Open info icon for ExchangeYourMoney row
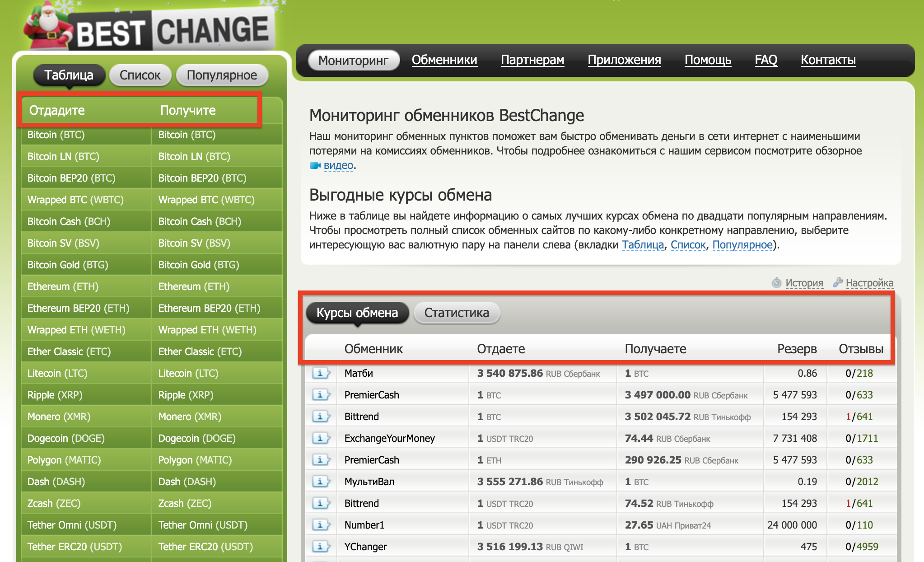 click(321, 438)
